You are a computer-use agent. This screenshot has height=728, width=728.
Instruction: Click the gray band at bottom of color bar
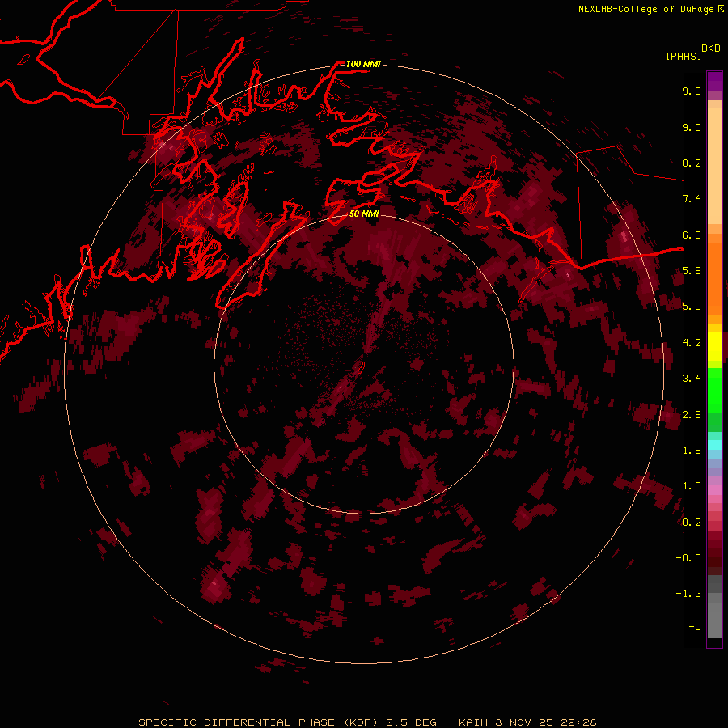714,620
